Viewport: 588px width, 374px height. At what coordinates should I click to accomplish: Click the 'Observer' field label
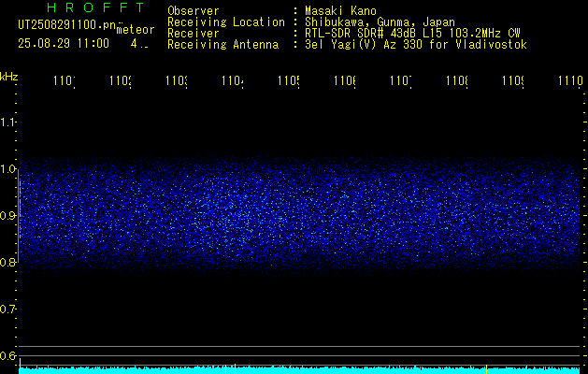[x=194, y=10]
